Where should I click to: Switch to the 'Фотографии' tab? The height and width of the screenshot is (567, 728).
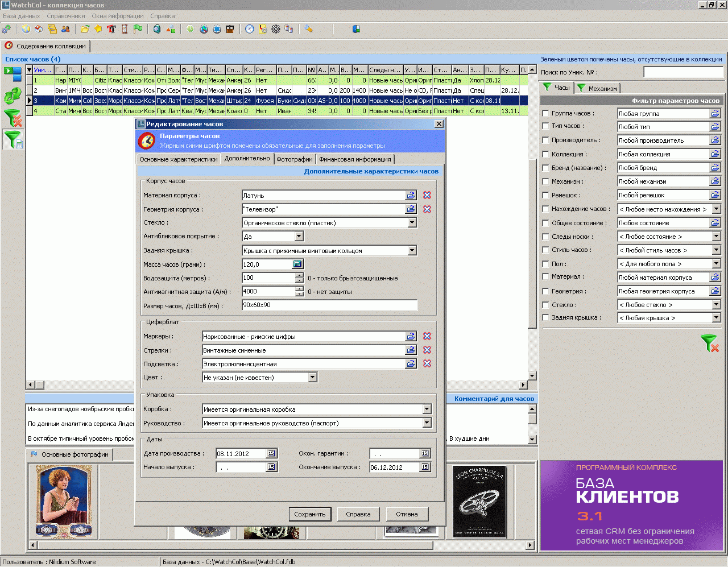pyautogui.click(x=295, y=159)
